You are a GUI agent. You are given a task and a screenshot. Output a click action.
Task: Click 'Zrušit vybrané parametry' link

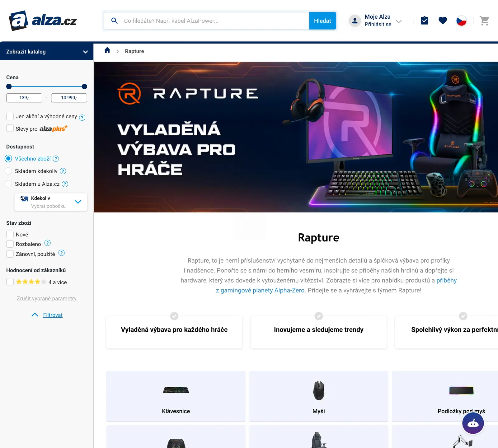[47, 298]
